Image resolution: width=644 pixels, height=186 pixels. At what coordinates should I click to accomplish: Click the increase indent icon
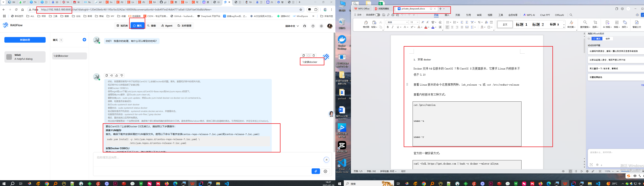[467, 22]
